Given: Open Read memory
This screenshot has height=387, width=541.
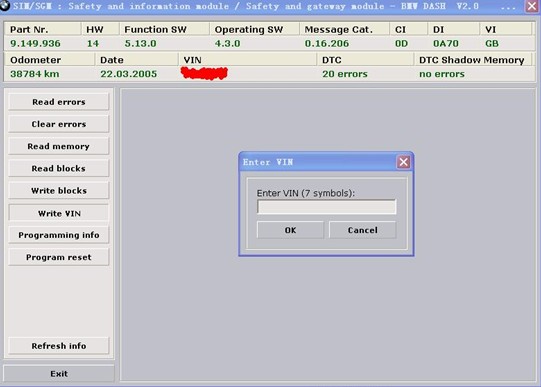Looking at the screenshot, I should (x=59, y=146).
